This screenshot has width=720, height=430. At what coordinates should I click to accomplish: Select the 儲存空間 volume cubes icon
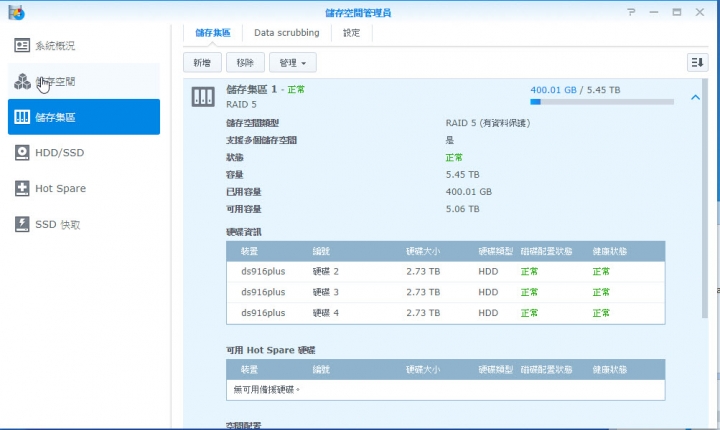(22, 81)
